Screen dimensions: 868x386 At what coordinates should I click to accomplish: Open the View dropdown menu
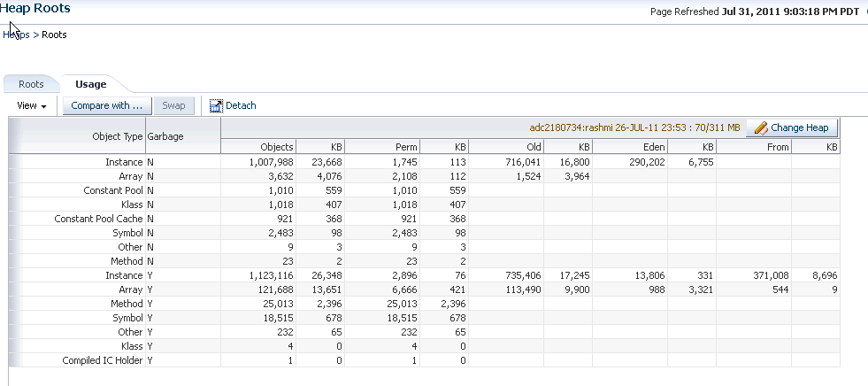[32, 105]
